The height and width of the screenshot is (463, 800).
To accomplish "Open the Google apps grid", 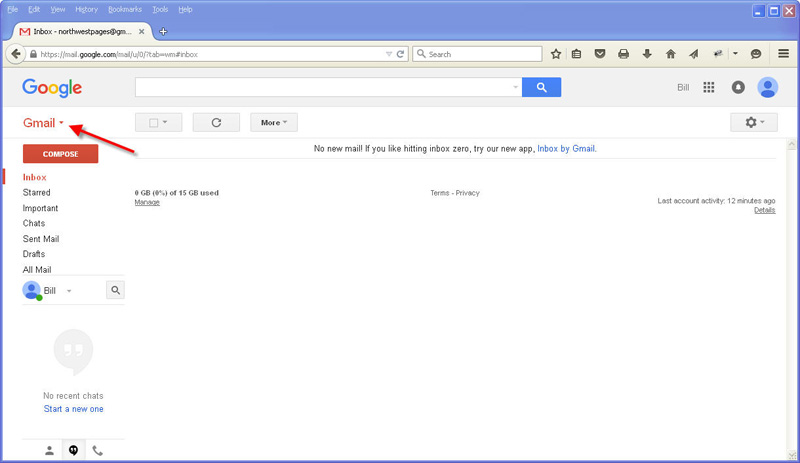I will click(709, 87).
